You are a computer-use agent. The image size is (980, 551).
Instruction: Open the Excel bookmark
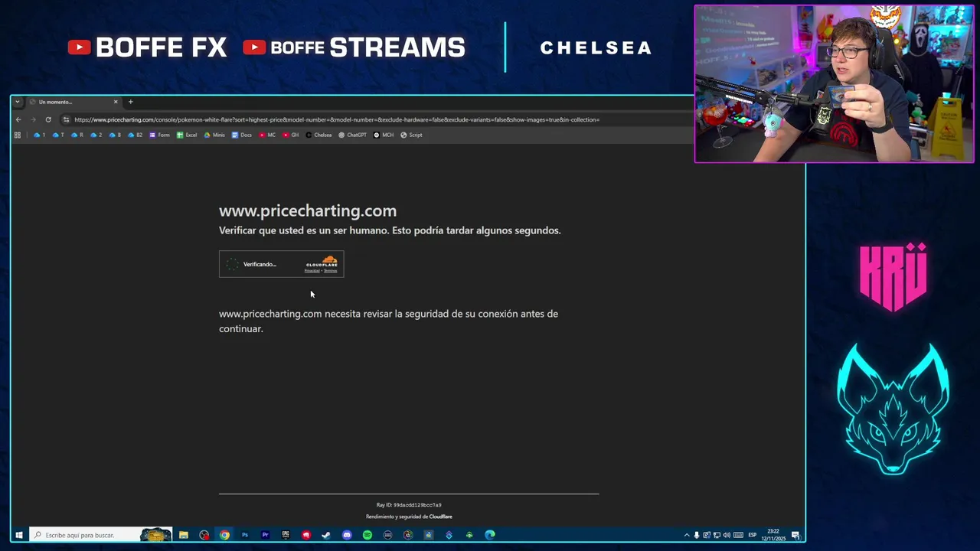[x=187, y=135]
